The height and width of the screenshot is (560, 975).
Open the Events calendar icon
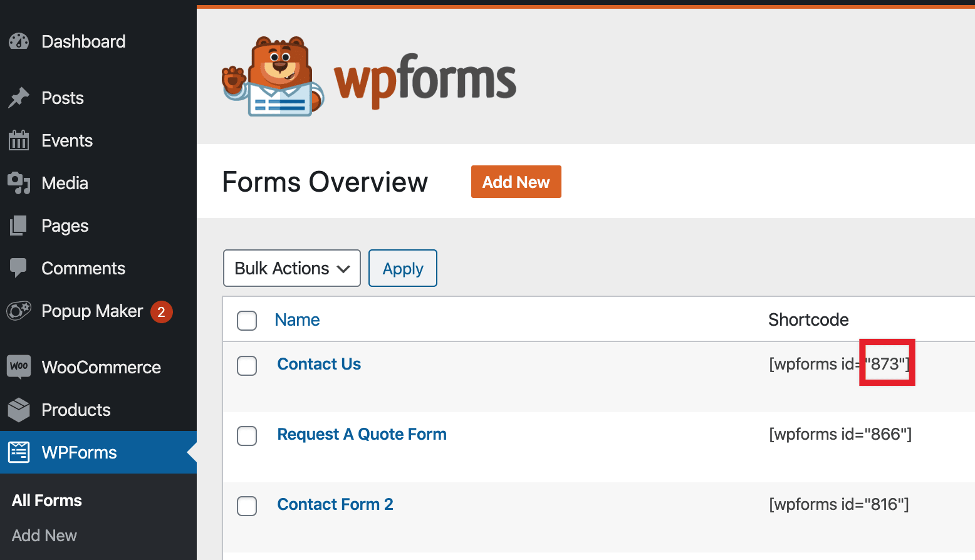(x=19, y=140)
